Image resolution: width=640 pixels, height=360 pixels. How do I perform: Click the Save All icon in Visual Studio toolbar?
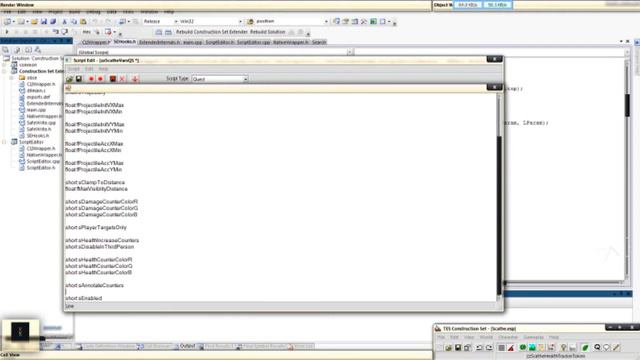coord(53,21)
